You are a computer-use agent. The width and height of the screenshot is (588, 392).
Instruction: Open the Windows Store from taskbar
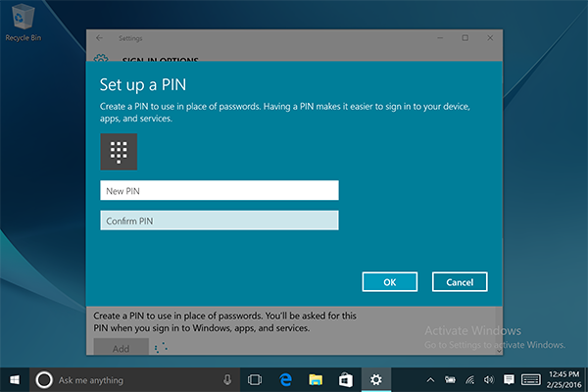pos(345,380)
